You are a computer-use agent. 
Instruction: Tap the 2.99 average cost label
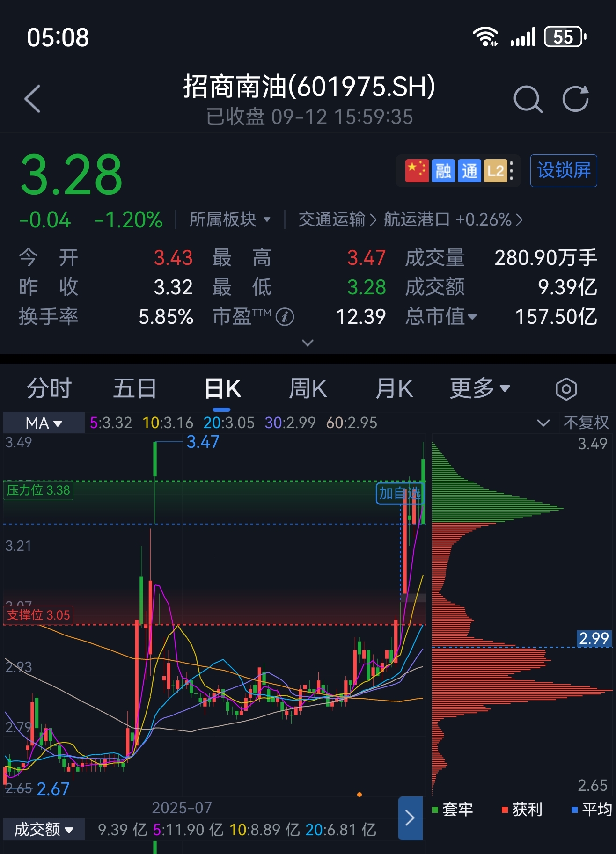pyautogui.click(x=594, y=638)
